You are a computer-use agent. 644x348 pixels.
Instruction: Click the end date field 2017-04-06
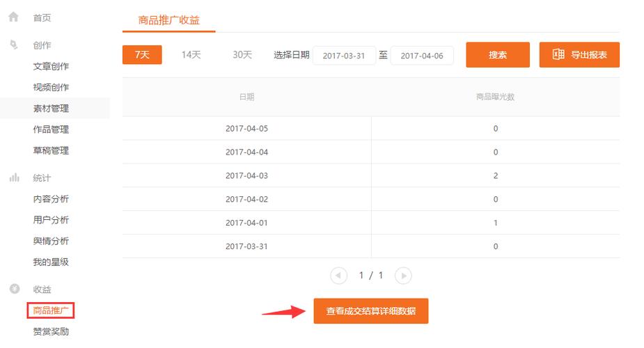click(422, 56)
